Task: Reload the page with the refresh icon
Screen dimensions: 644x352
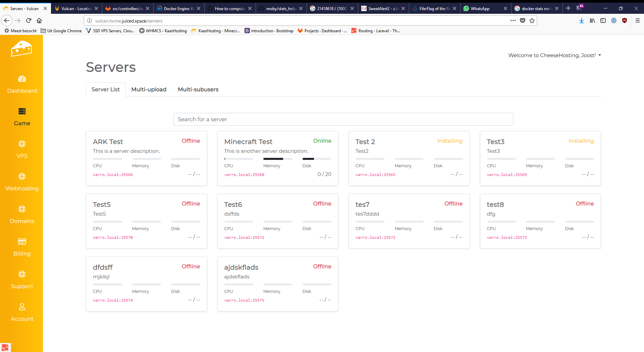Action: [29, 21]
